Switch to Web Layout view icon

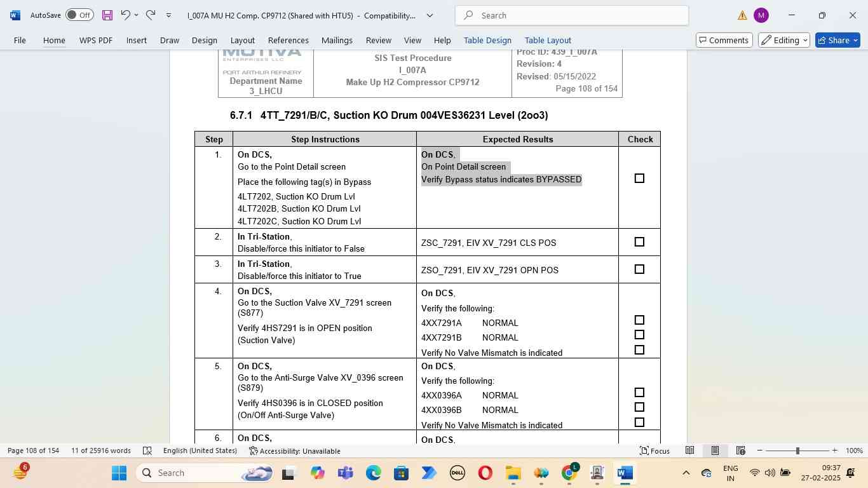(740, 451)
